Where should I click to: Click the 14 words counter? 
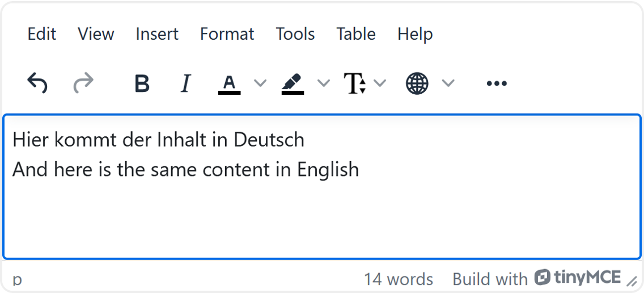point(399,279)
